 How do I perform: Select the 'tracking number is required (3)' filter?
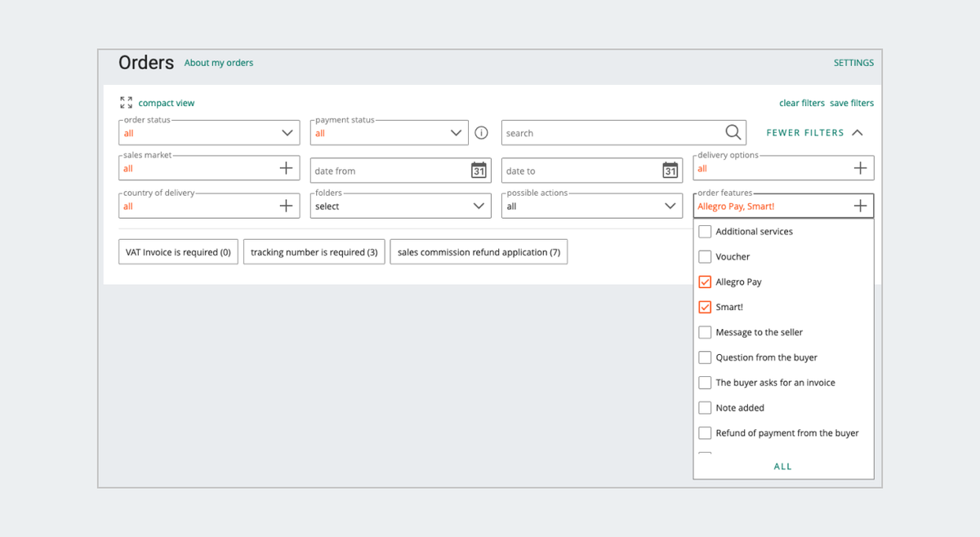tap(314, 252)
